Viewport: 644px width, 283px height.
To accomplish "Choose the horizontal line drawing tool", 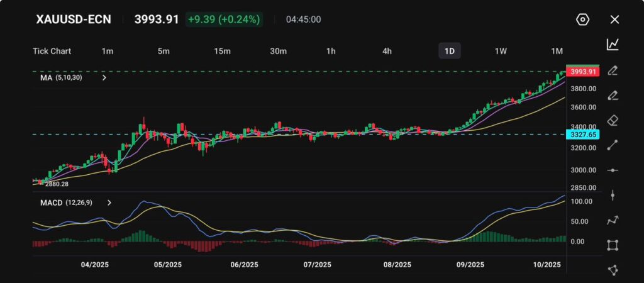I will (x=613, y=170).
